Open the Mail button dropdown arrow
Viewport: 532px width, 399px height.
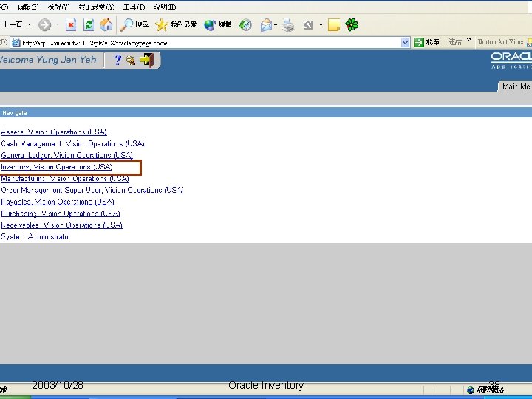tap(276, 24)
